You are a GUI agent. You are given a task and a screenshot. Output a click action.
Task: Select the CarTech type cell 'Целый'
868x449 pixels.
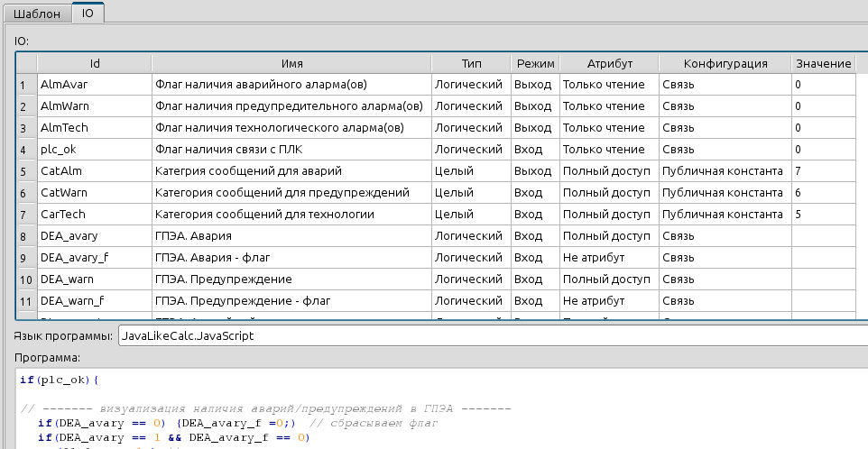[471, 215]
